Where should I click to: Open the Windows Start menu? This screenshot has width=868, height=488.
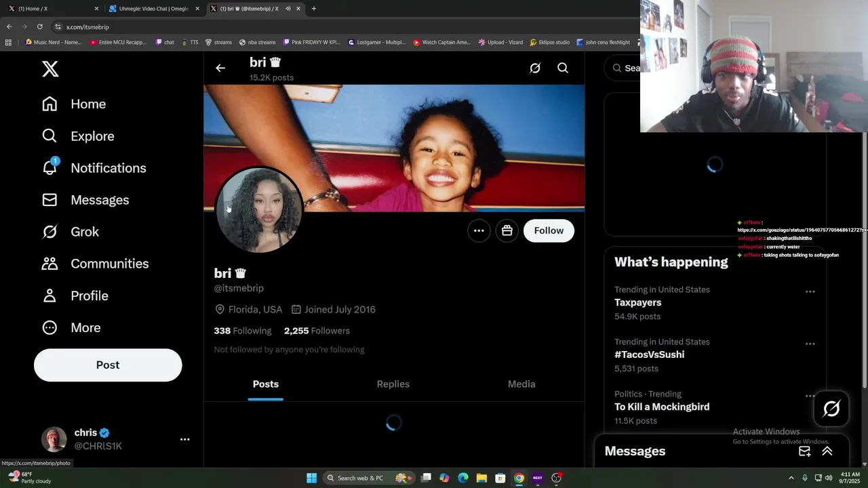[311, 478]
